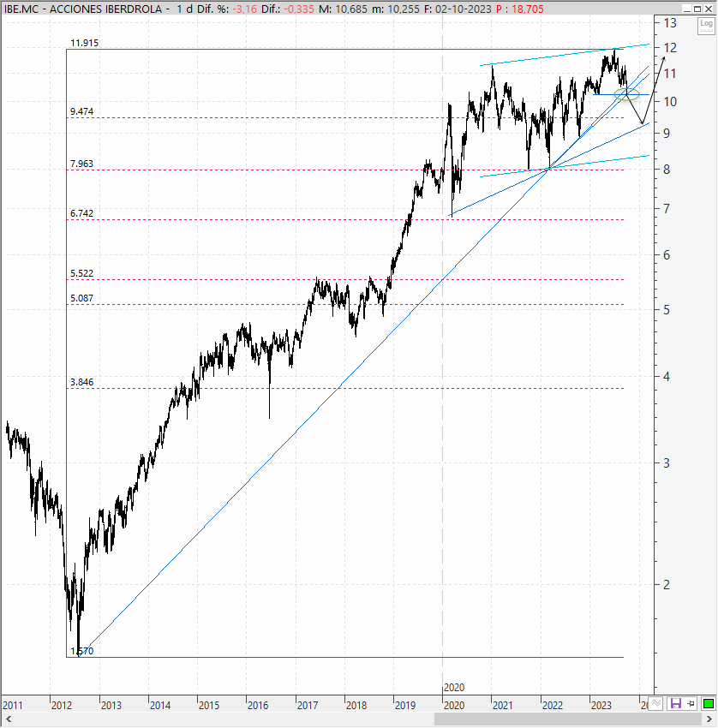Click the 'P : 18,705' value
718x728 pixels.
click(x=520, y=9)
